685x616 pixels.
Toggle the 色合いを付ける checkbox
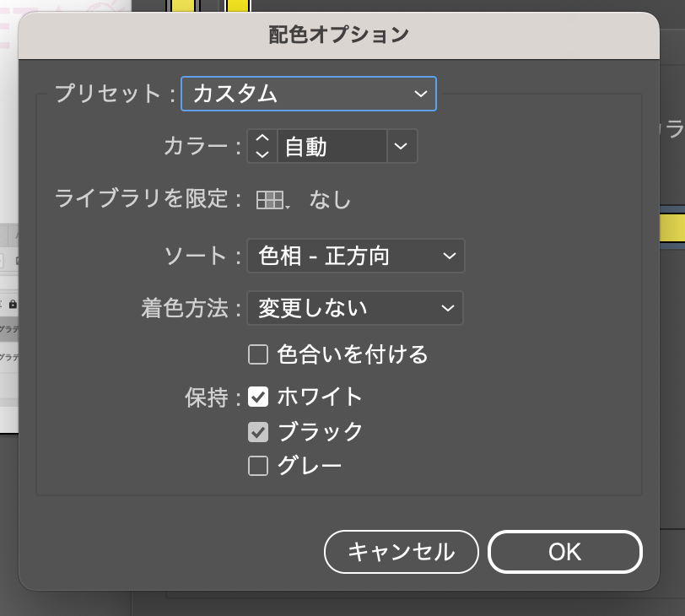tap(258, 354)
